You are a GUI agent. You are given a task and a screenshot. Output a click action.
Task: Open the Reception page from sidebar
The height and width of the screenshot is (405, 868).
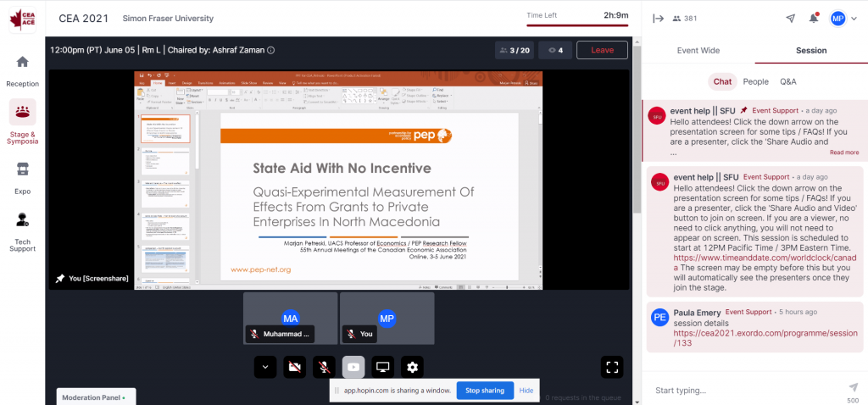(22, 69)
